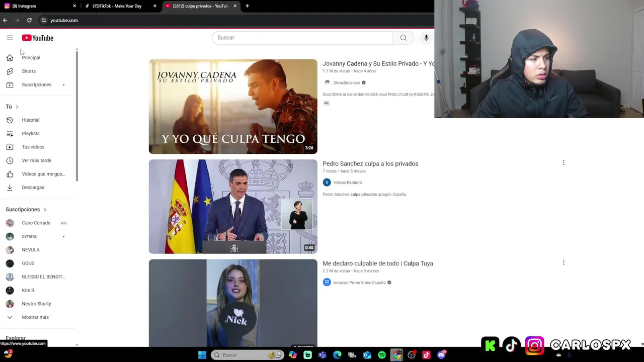
Task: Open Spotify from the taskbar
Action: pyautogui.click(x=382, y=355)
